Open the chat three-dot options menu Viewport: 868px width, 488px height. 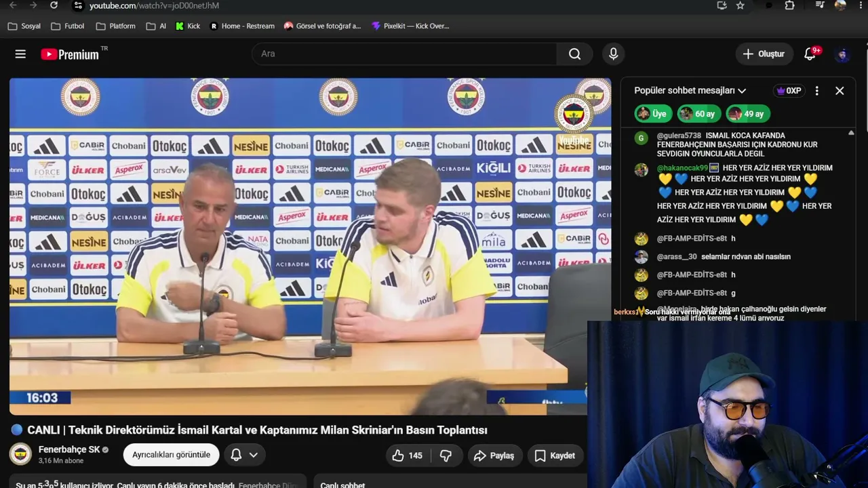click(x=817, y=90)
